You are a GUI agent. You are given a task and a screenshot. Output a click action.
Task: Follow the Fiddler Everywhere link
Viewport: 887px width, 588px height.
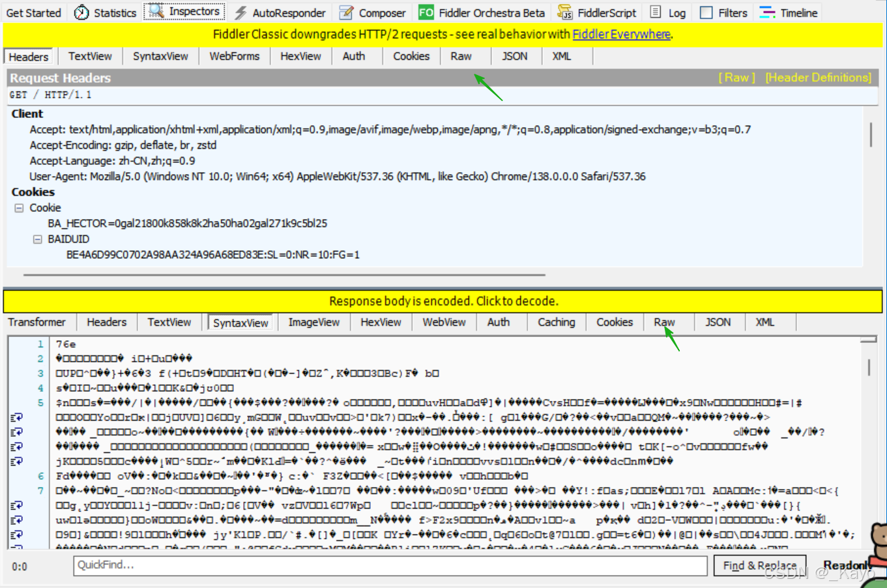coord(621,34)
